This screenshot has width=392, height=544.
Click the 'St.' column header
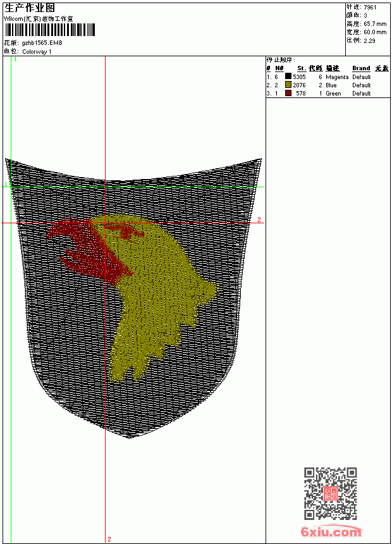pyautogui.click(x=302, y=68)
